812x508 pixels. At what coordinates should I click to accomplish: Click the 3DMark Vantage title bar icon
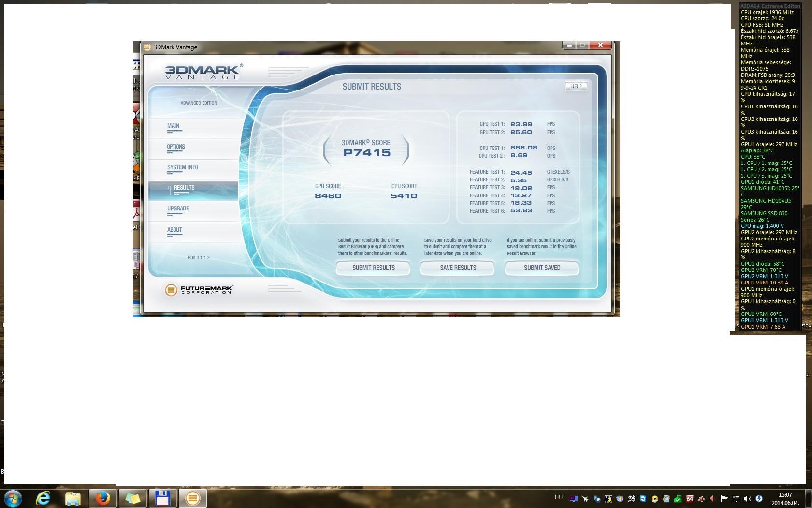pos(147,47)
